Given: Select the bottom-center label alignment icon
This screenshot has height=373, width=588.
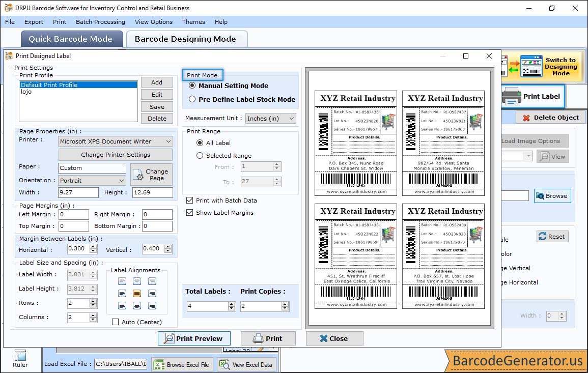Looking at the screenshot, I should pos(137,306).
